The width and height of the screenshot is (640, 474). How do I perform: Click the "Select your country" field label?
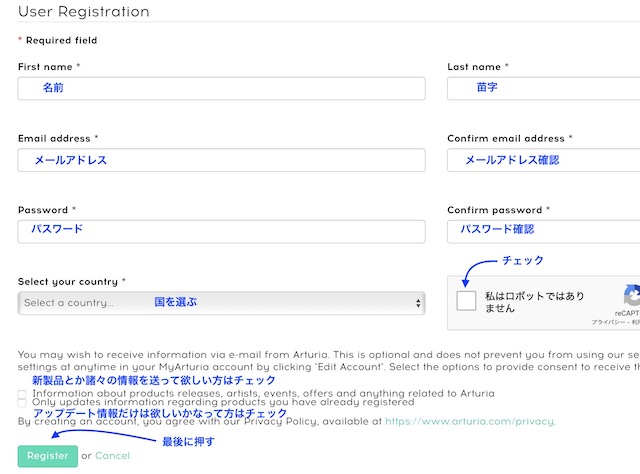(x=68, y=282)
